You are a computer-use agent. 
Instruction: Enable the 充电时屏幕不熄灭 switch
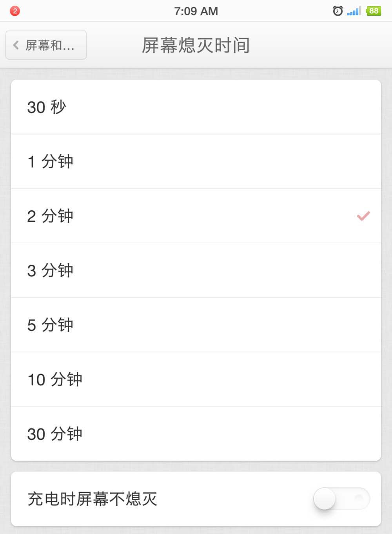[x=341, y=499]
